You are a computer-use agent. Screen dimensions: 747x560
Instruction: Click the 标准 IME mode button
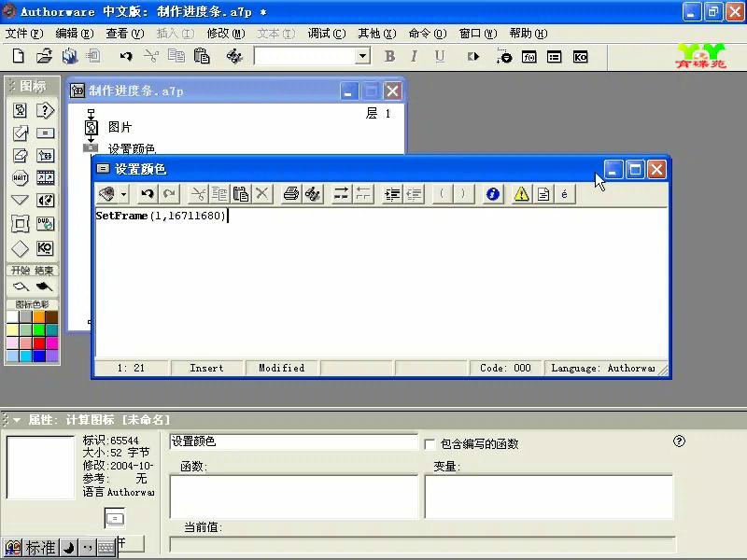40,548
